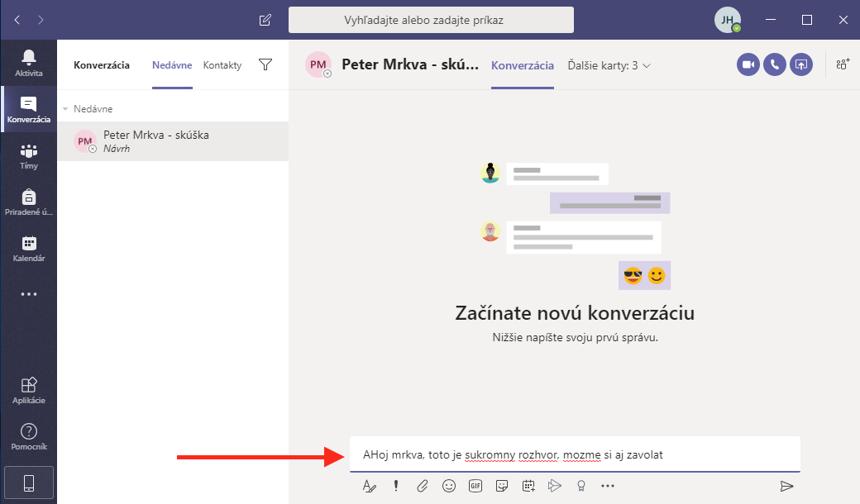Click the screen sharing icon

tap(801, 64)
